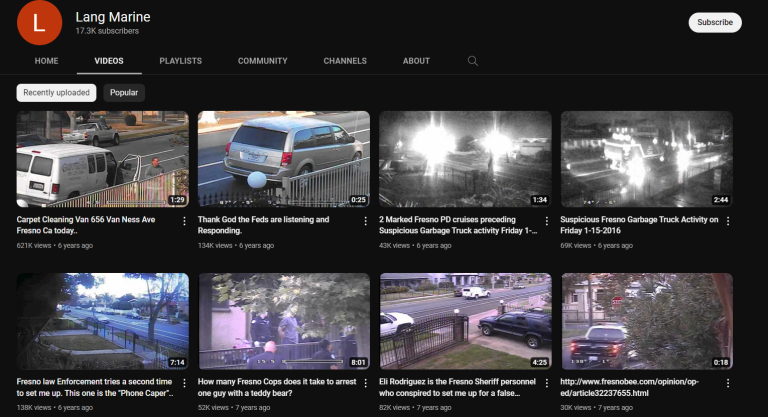Click the 43K views count text
This screenshot has height=417, width=768.
click(395, 245)
